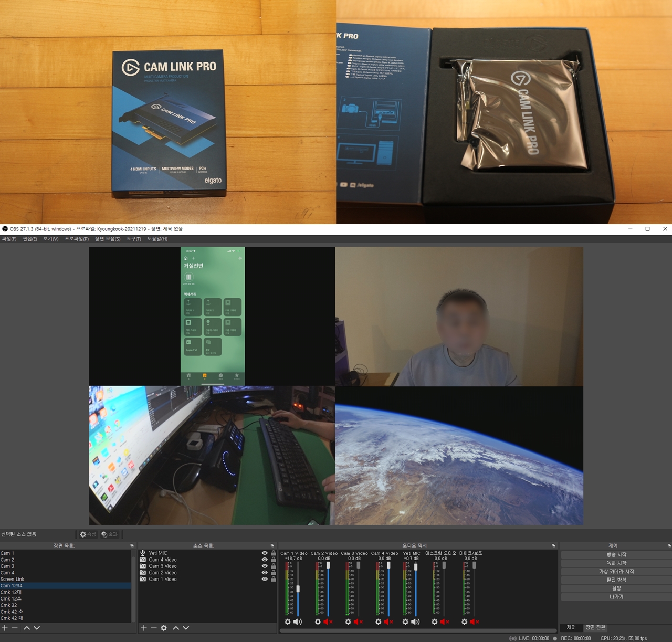
Task: Open 마이크/보조 audio settings gear
Action: [x=465, y=622]
